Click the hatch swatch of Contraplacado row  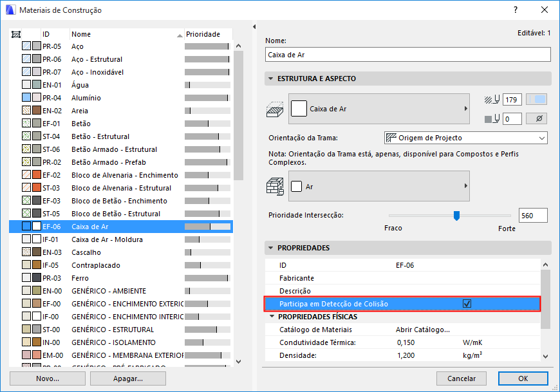tap(26, 265)
